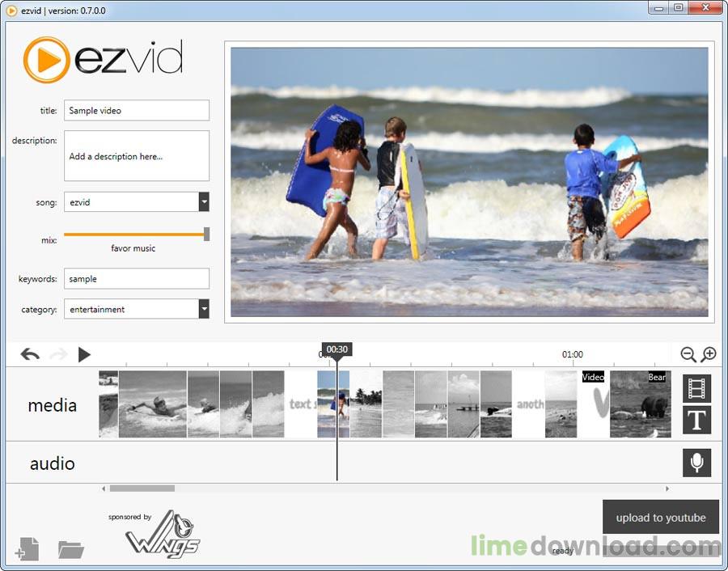The image size is (728, 571).
Task: Click the mix slider handle
Action: click(206, 234)
